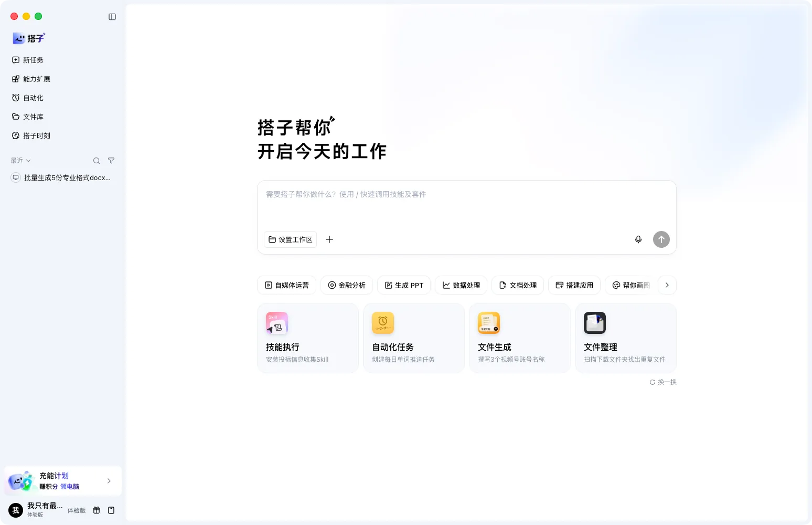The width and height of the screenshot is (812, 525).
Task: Select the 数据处理 category chip
Action: (461, 285)
